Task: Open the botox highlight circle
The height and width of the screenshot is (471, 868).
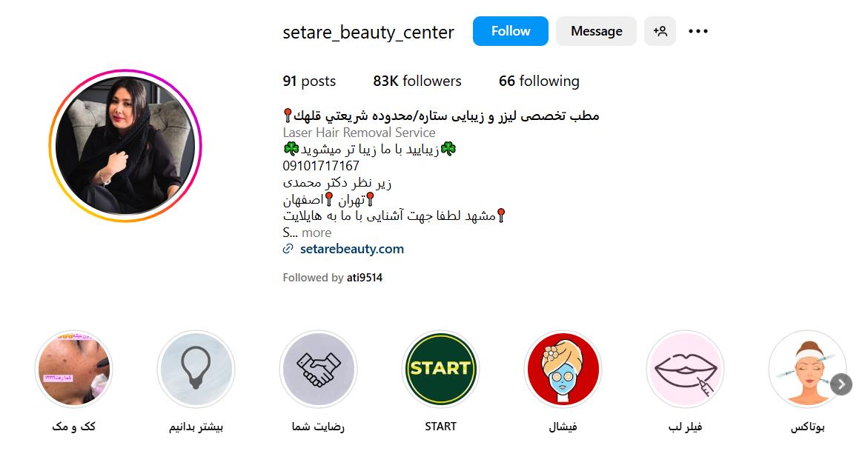Action: pos(807,369)
